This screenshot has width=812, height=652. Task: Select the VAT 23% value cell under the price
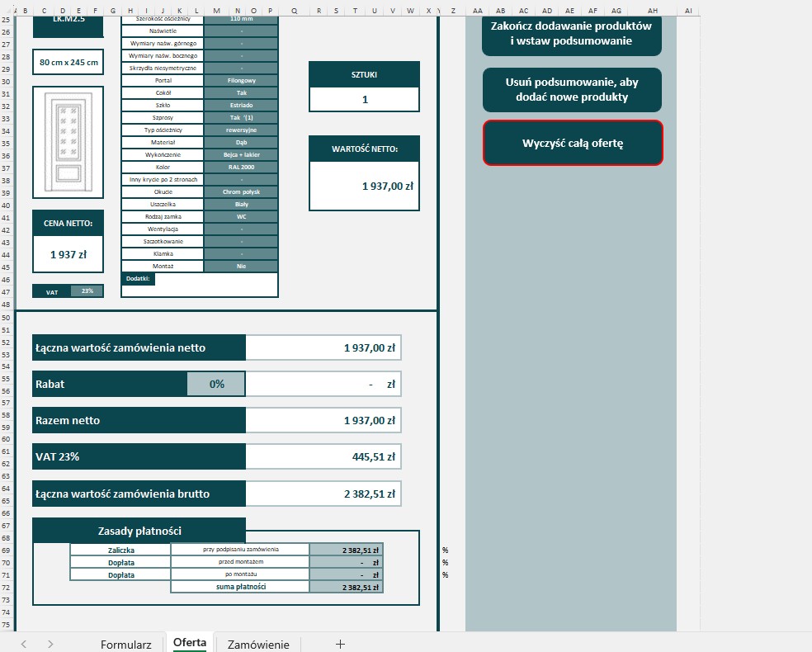point(87,291)
